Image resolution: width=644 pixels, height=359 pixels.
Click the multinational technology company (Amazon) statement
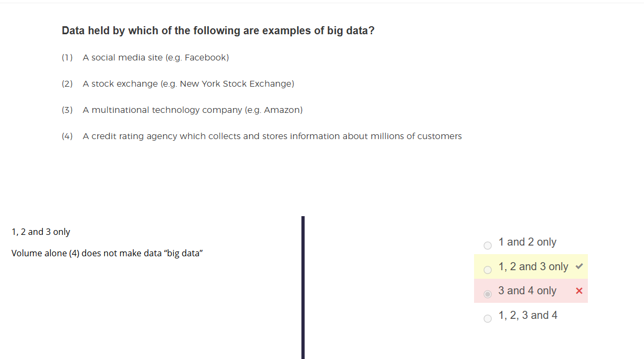[x=192, y=110]
